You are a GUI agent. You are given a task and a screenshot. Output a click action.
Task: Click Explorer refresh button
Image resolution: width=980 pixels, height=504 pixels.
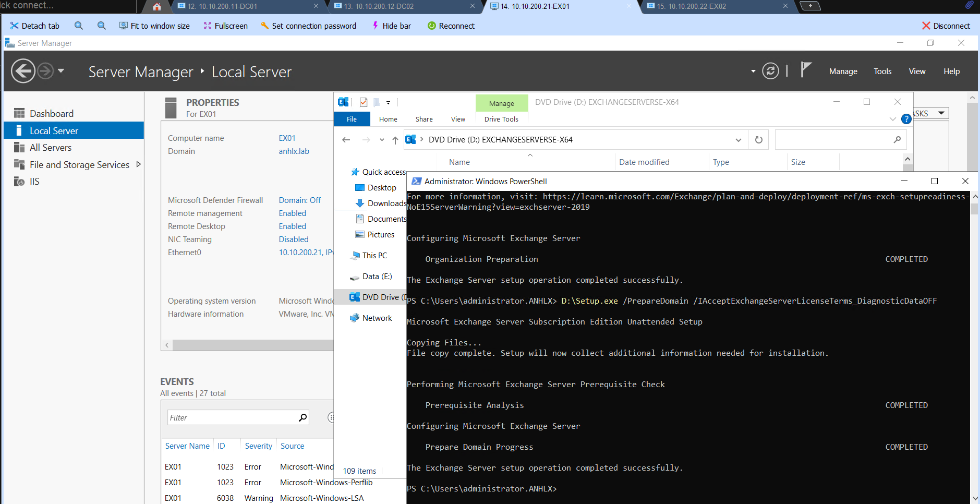click(759, 140)
